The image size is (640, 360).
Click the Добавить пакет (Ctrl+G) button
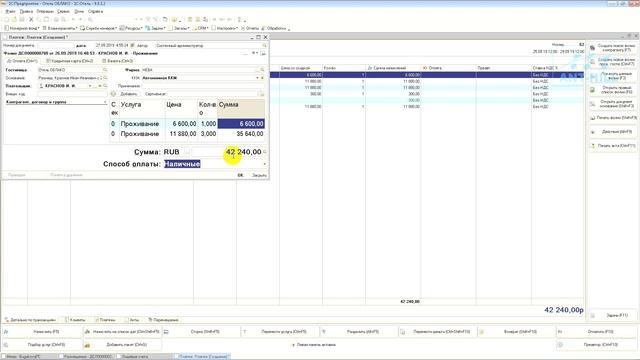(122, 345)
